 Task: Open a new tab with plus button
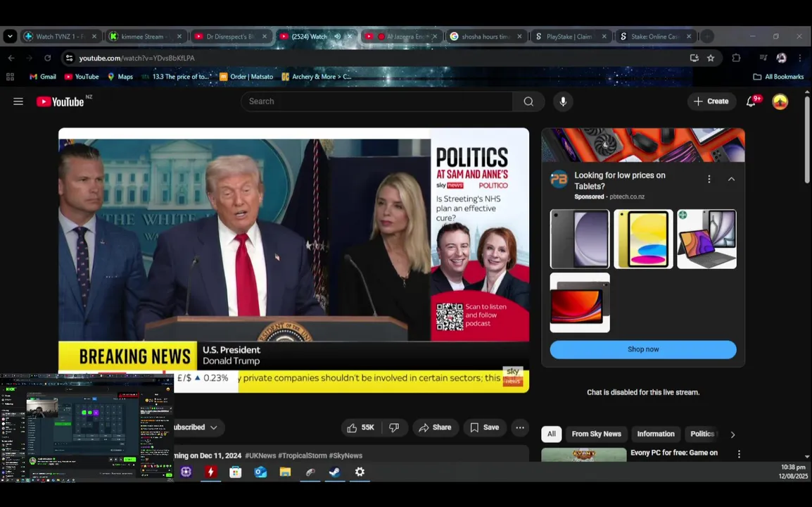[x=707, y=37]
